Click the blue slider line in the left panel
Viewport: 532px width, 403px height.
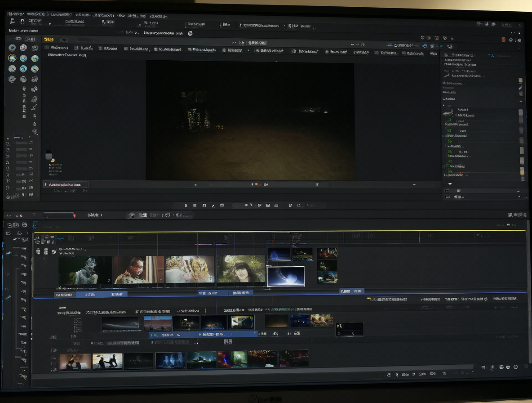tap(18, 138)
